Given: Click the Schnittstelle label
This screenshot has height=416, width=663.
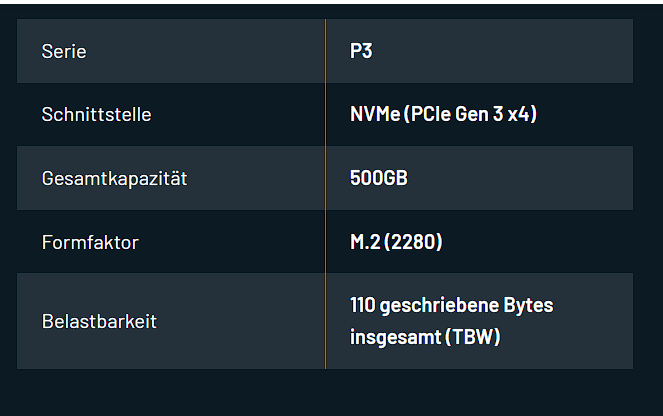Looking at the screenshot, I should pyautogui.click(x=96, y=115).
